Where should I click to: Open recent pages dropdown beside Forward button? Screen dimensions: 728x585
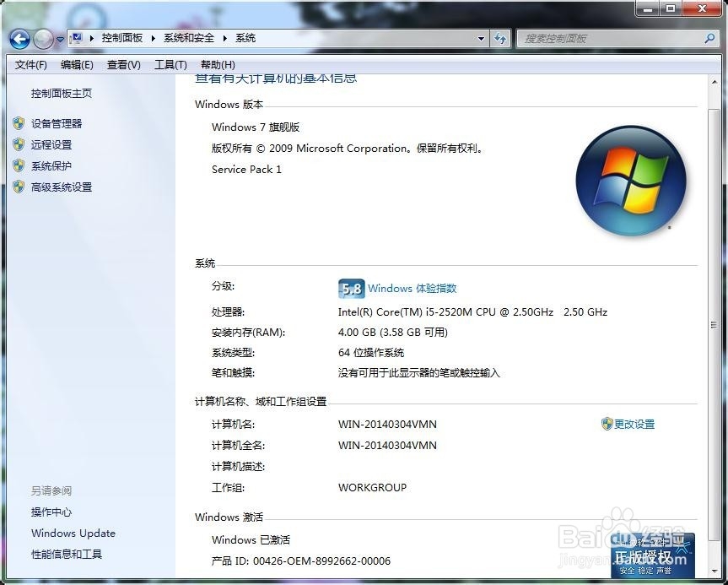[x=61, y=40]
